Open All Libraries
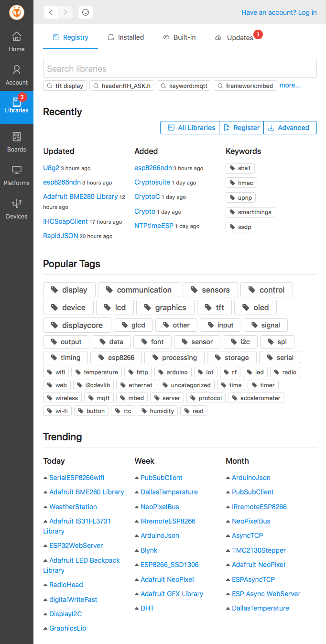This screenshot has height=644, width=326. point(190,128)
